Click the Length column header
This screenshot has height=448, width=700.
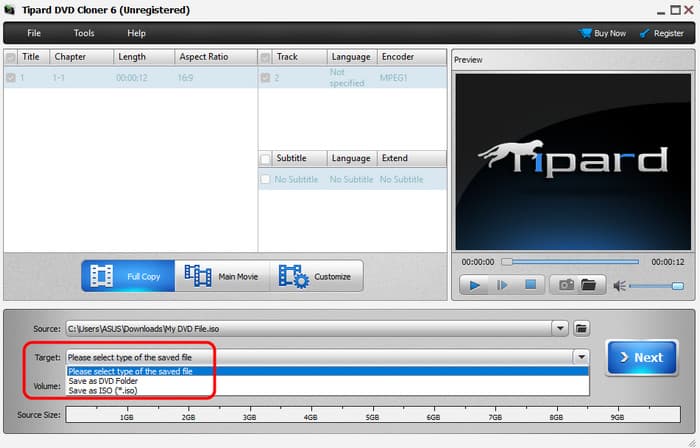click(144, 57)
